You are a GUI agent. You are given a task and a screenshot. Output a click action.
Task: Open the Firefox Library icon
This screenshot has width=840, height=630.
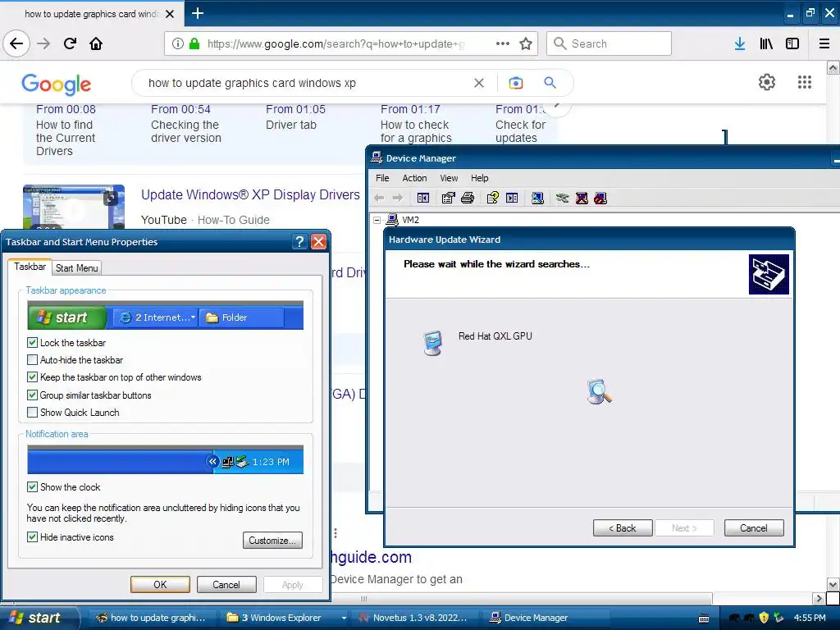766,43
